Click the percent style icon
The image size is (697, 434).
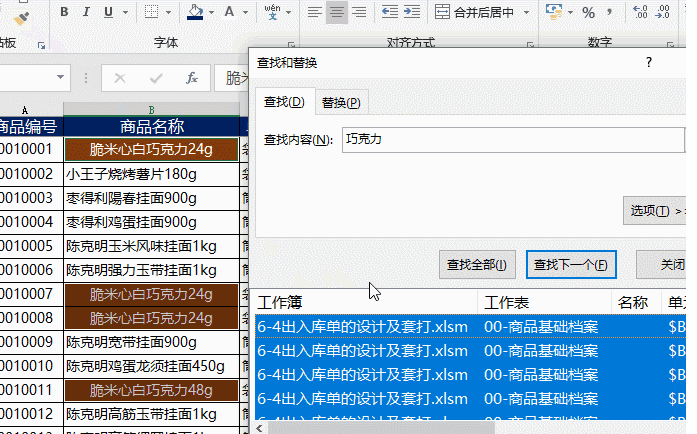click(588, 13)
